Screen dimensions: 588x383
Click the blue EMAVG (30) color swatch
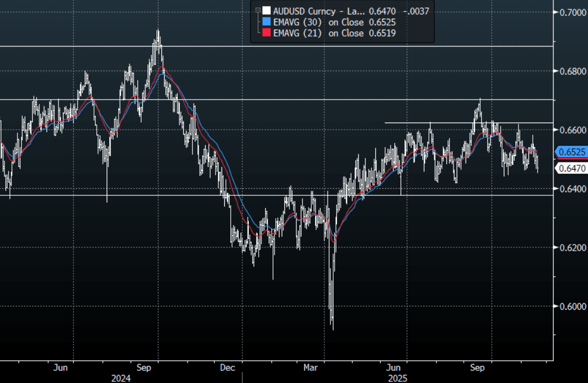point(266,22)
